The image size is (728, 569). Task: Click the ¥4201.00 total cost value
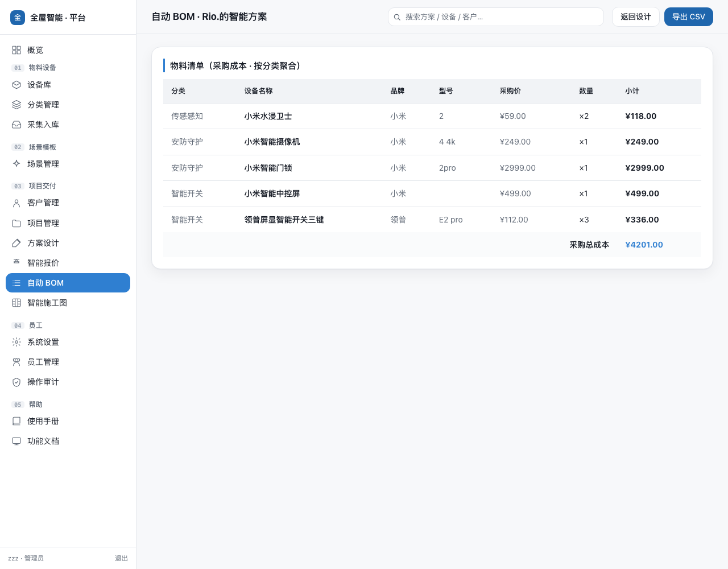pyautogui.click(x=644, y=245)
